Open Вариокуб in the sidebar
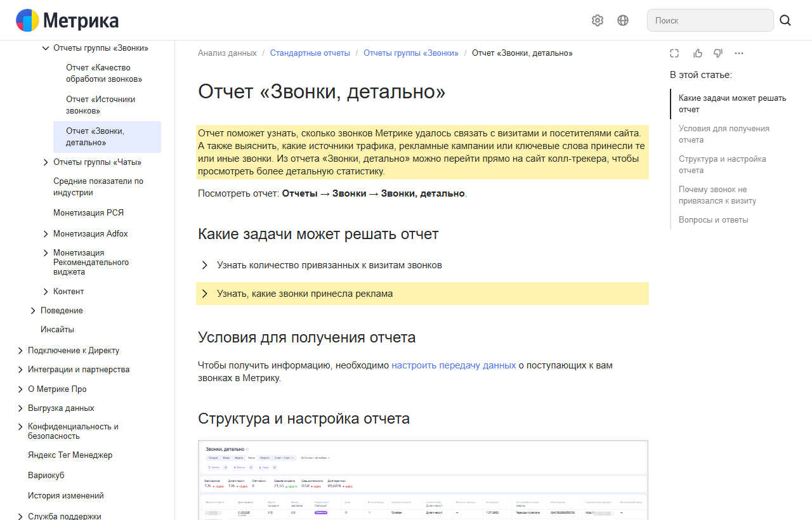Image resolution: width=812 pixels, height=520 pixels. point(46,476)
